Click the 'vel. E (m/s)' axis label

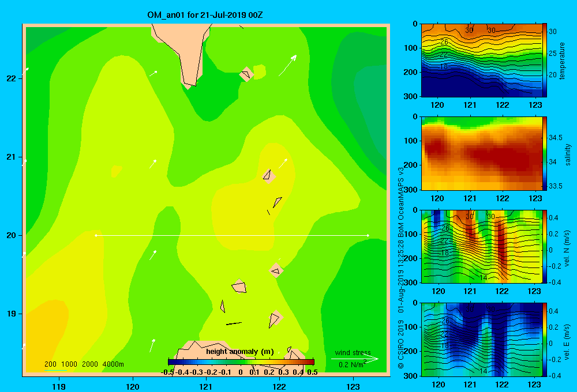coord(567,342)
